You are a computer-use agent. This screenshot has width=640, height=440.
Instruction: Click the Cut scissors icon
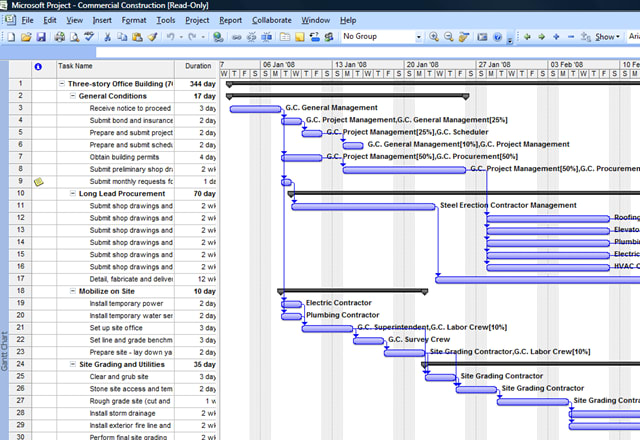(x=107, y=37)
